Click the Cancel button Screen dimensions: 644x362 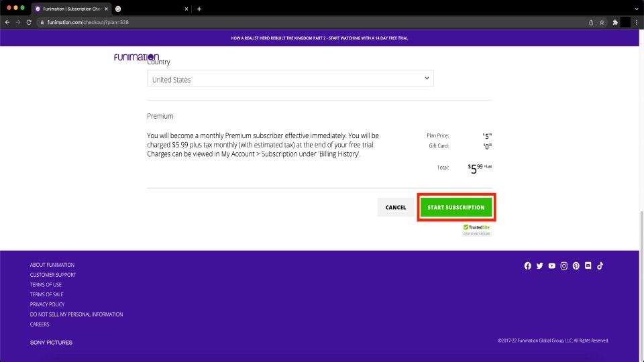click(396, 207)
